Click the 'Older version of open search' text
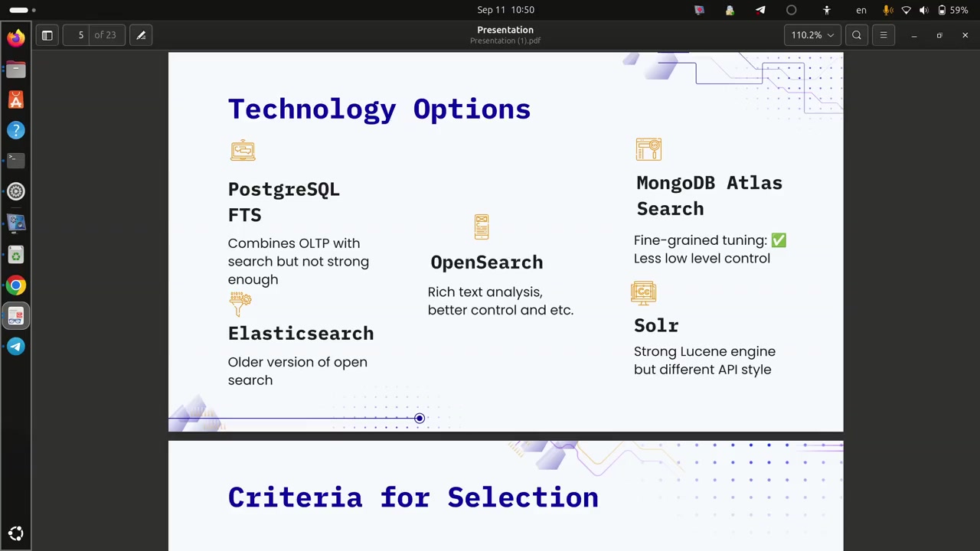Viewport: 980px width, 551px height. click(x=298, y=371)
